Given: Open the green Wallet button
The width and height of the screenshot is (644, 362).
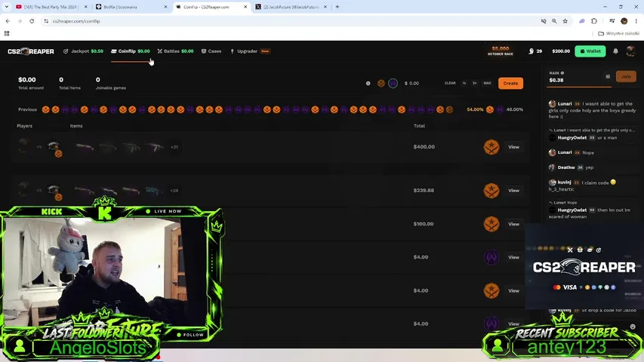Looking at the screenshot, I should (590, 51).
